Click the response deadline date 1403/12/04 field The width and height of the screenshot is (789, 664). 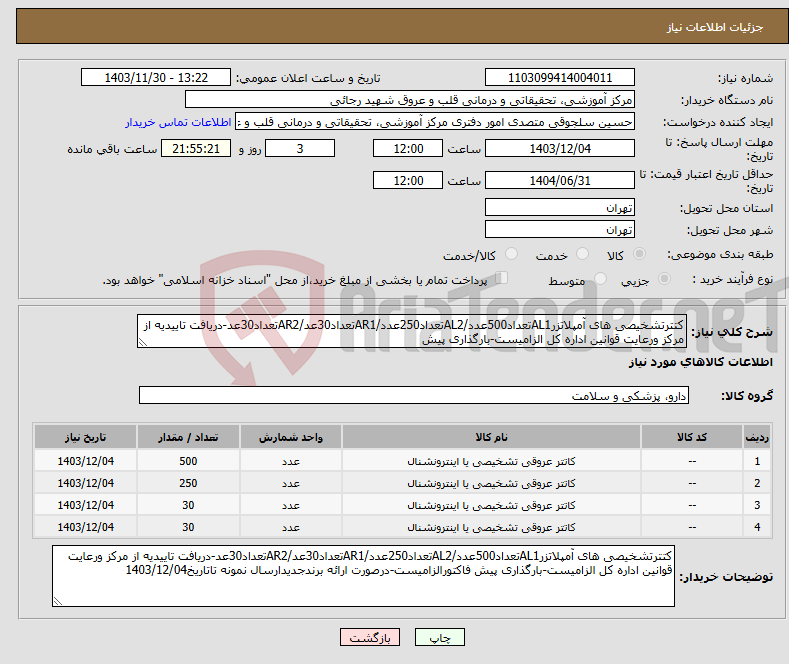(560, 148)
